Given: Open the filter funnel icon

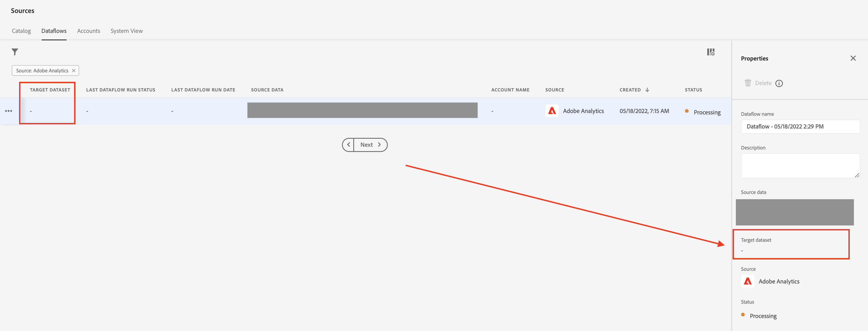Looking at the screenshot, I should pyautogui.click(x=15, y=52).
